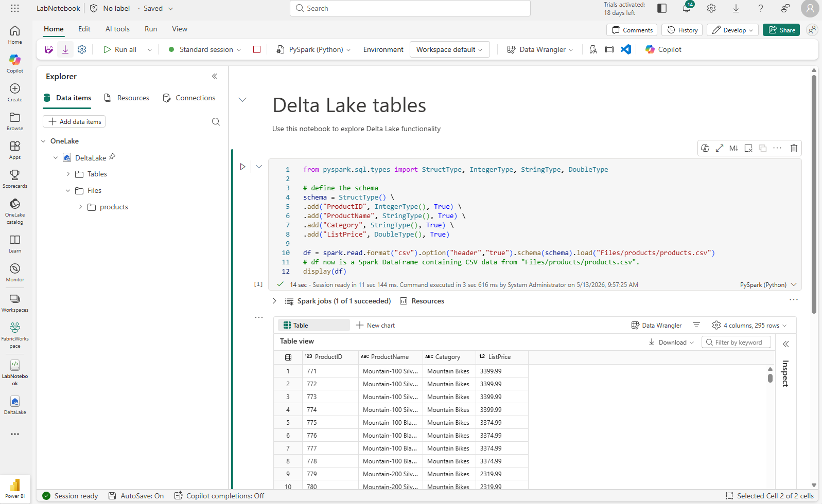Open in VS Code icon
Image resolution: width=822 pixels, height=504 pixels.
coord(626,49)
